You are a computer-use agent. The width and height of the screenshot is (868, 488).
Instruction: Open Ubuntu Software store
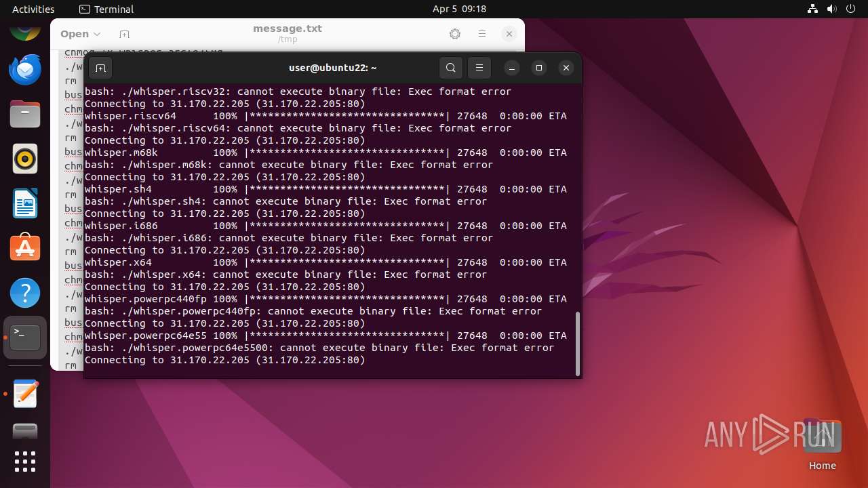25,248
